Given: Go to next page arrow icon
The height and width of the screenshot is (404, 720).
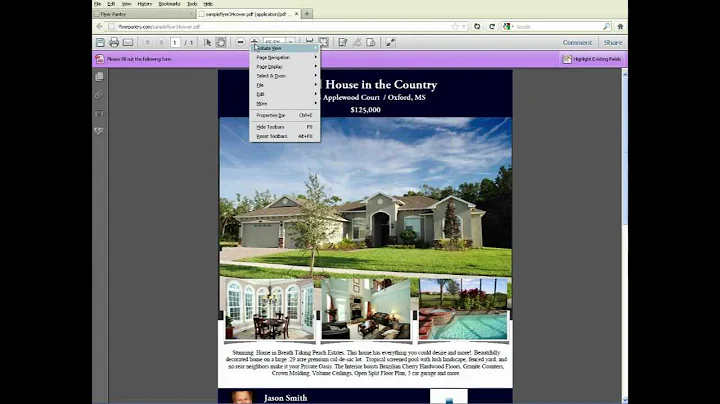Looking at the screenshot, I should point(161,42).
